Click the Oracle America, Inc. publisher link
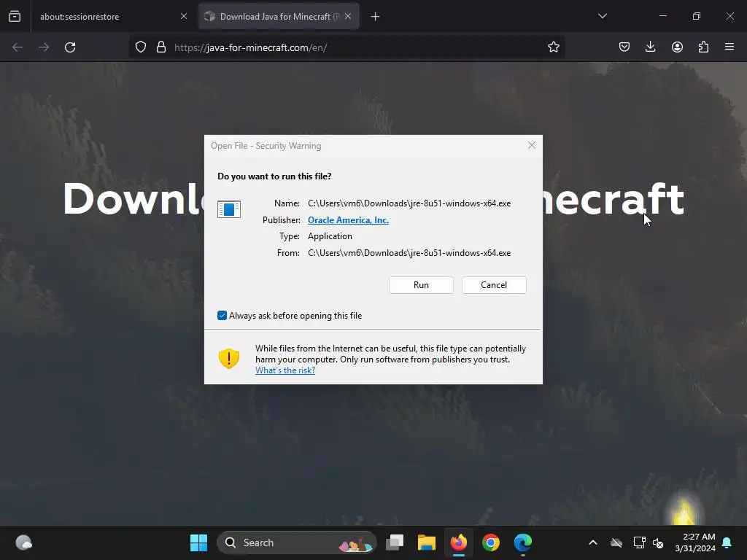Viewport: 747px width, 560px height. pyautogui.click(x=348, y=220)
